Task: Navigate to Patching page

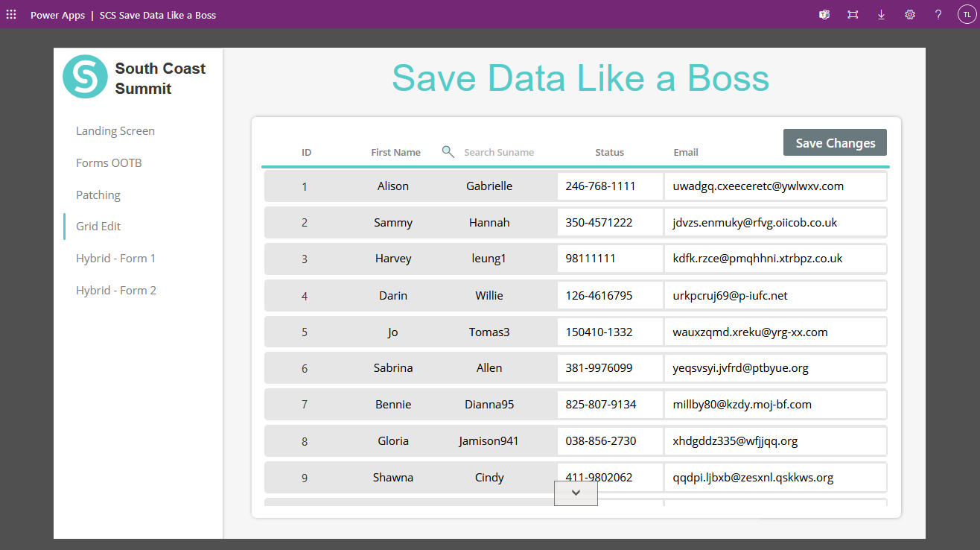Action: [x=98, y=195]
